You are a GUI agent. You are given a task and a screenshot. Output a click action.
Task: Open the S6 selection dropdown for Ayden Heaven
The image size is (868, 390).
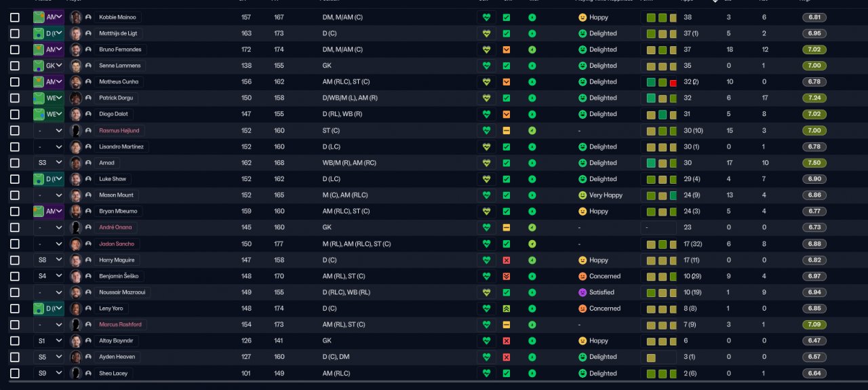49,357
